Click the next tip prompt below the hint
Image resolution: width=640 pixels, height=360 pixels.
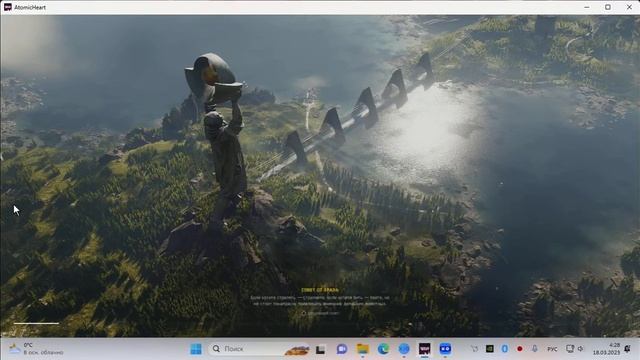(x=320, y=313)
